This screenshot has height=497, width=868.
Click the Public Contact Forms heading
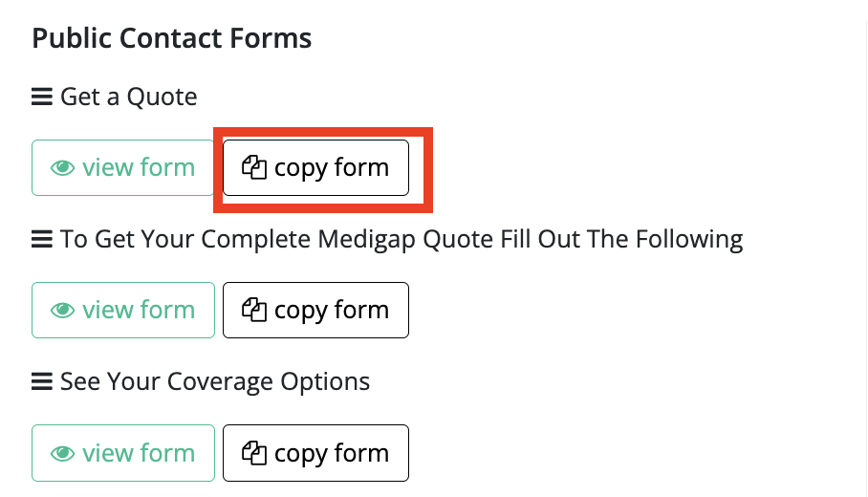coord(172,39)
